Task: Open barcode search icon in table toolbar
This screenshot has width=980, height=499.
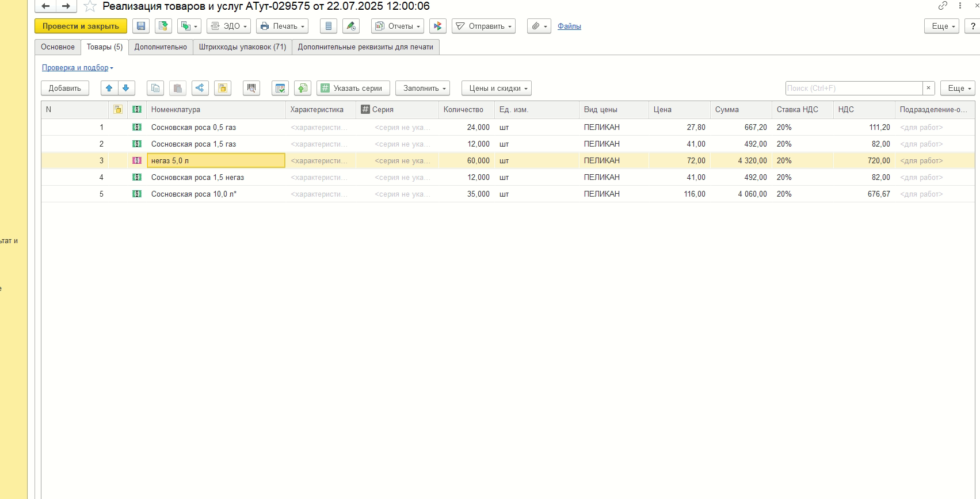Action: pos(251,88)
